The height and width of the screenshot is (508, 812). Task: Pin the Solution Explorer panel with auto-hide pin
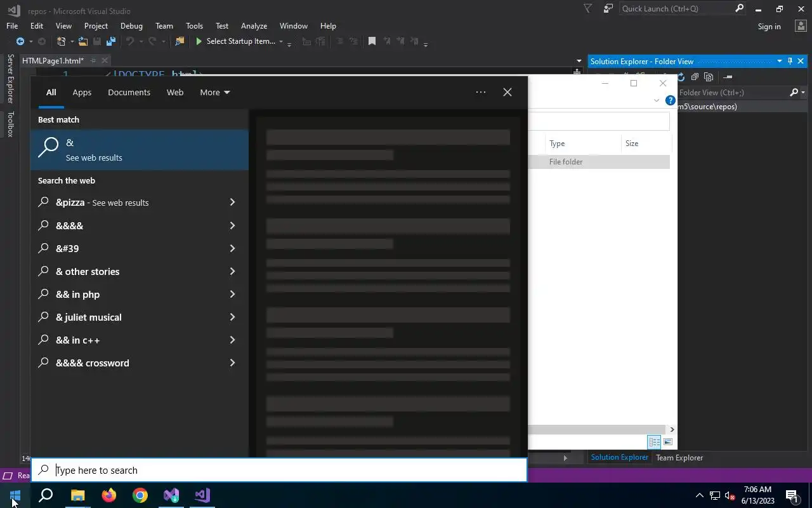(x=790, y=61)
